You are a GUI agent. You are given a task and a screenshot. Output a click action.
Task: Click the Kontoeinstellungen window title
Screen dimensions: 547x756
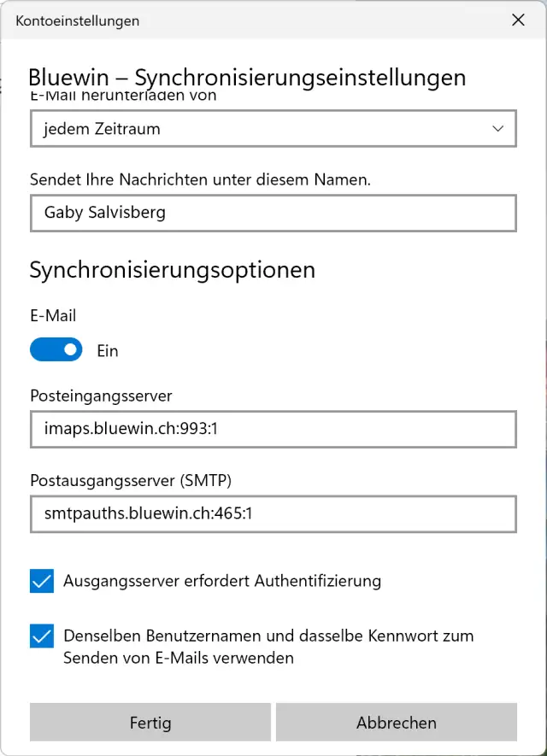point(78,21)
